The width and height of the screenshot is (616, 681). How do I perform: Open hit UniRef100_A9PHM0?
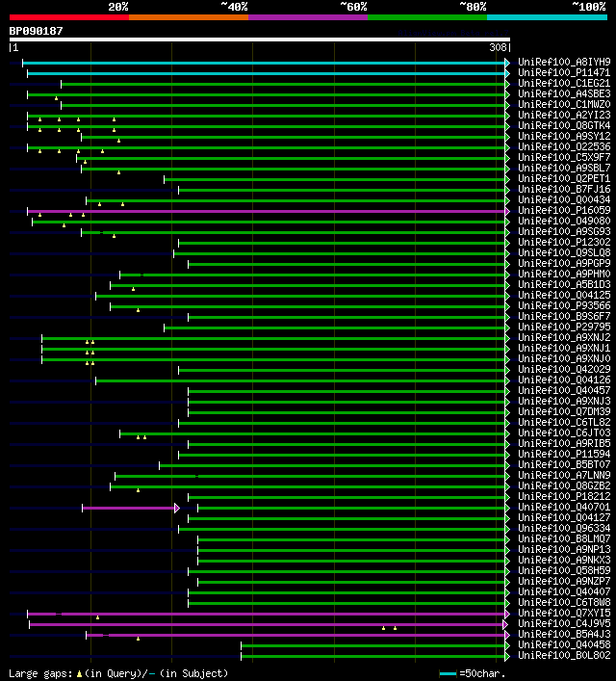[564, 274]
